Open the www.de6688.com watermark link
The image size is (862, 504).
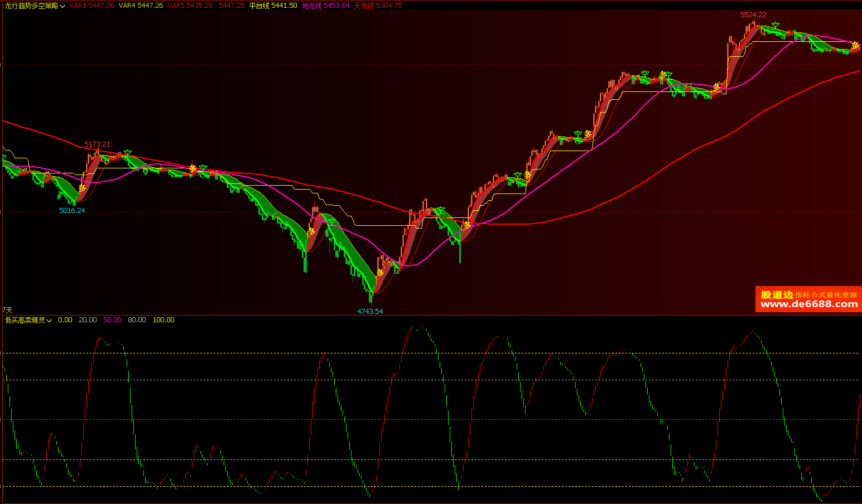(x=809, y=304)
